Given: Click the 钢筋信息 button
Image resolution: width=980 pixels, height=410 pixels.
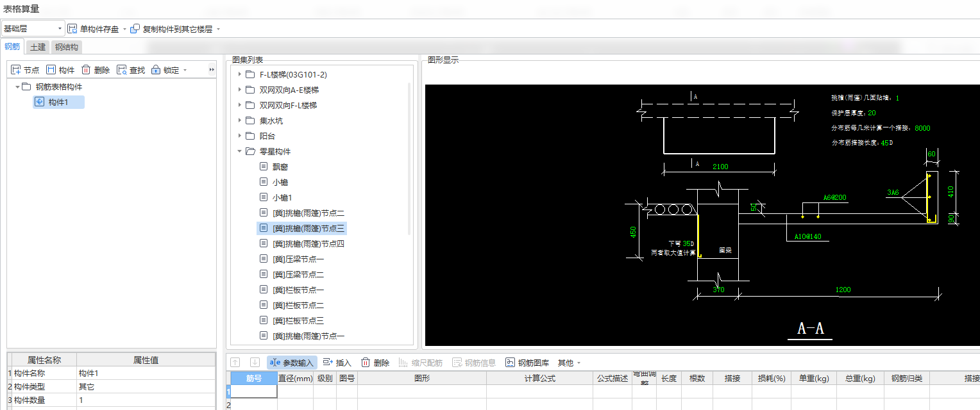Looking at the screenshot, I should point(469,362).
